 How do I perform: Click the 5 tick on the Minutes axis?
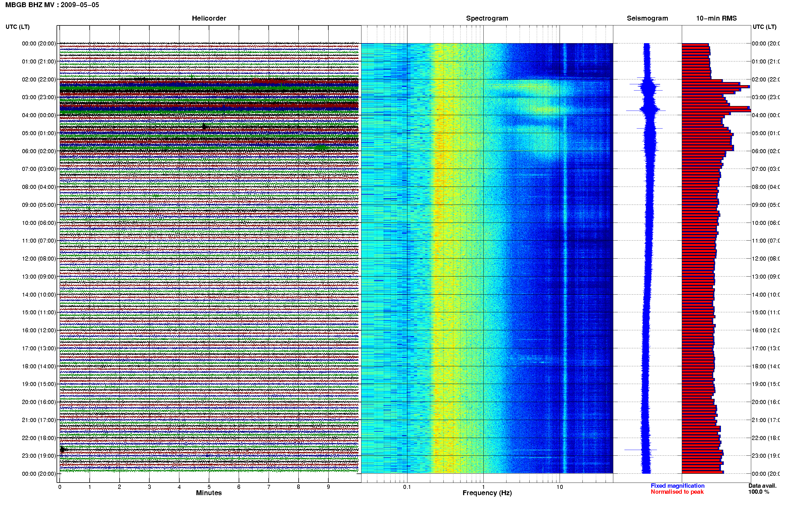point(209,487)
